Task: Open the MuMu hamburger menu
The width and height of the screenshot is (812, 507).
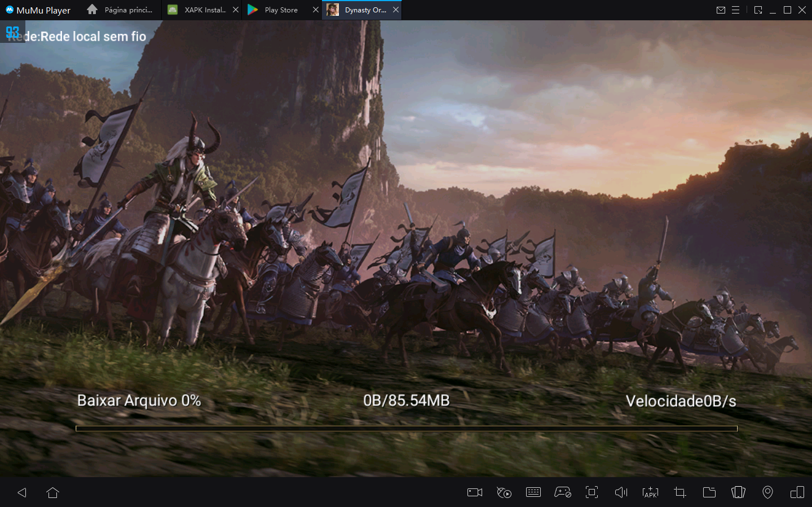Action: [735, 10]
